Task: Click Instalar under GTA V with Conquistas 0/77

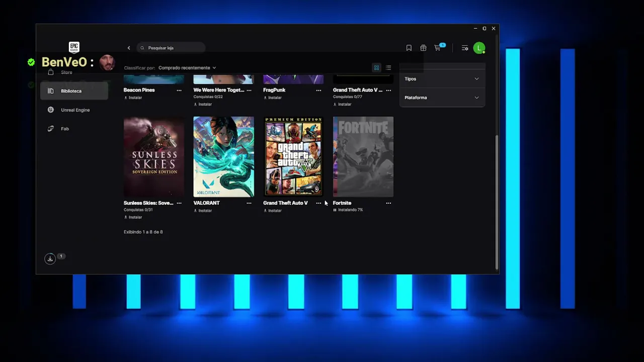Action: [342, 104]
